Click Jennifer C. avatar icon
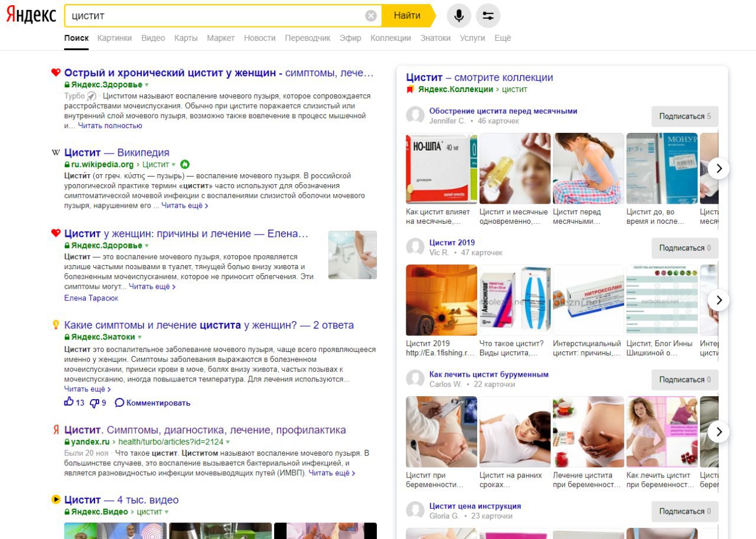Viewport: 756px width, 539px height. [x=416, y=116]
